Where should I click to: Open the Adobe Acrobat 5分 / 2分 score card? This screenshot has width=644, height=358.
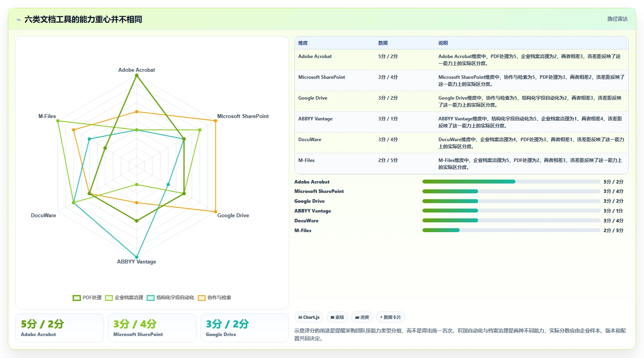(60, 328)
